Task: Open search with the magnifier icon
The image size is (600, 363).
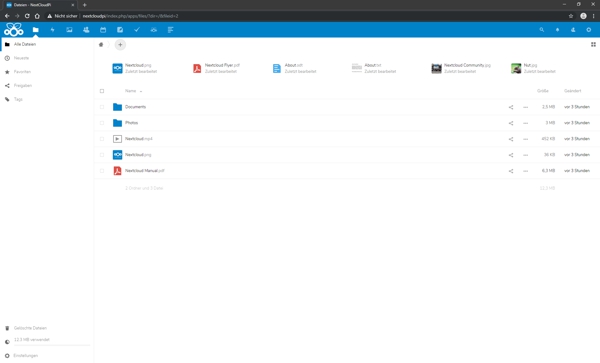Action: pyautogui.click(x=541, y=29)
